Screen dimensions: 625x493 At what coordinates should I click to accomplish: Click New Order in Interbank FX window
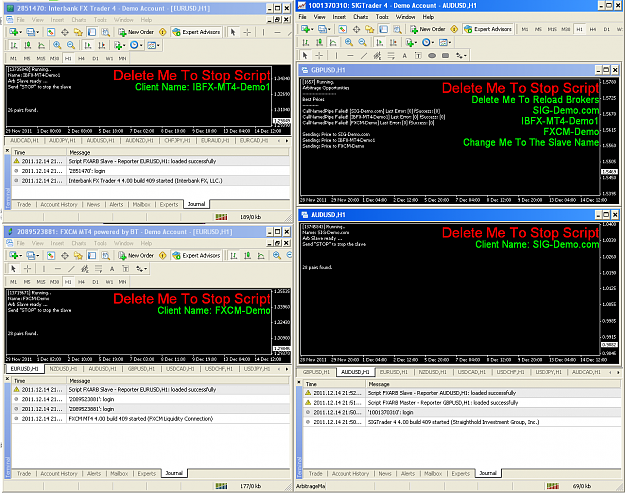point(136,32)
